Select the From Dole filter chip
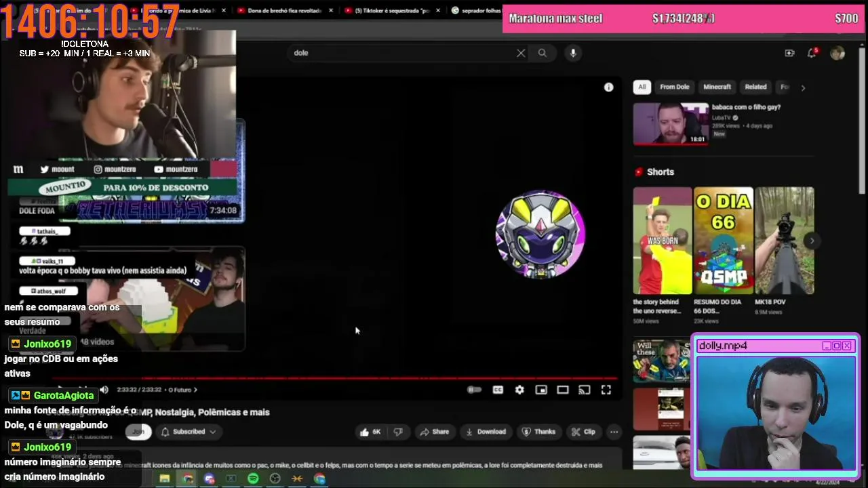 point(675,87)
